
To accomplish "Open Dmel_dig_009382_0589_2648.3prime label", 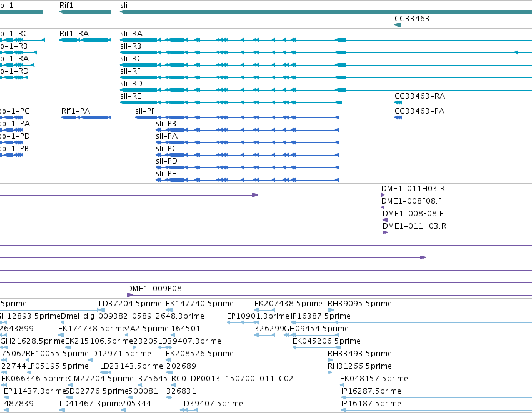I will click(x=133, y=316).
